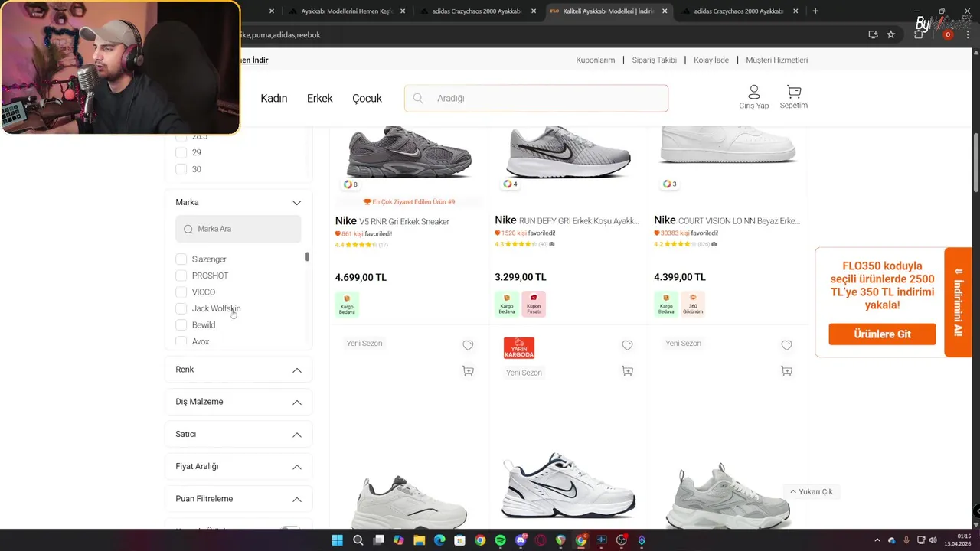Tick the VICCO brand checkbox
980x551 pixels.
(x=181, y=292)
